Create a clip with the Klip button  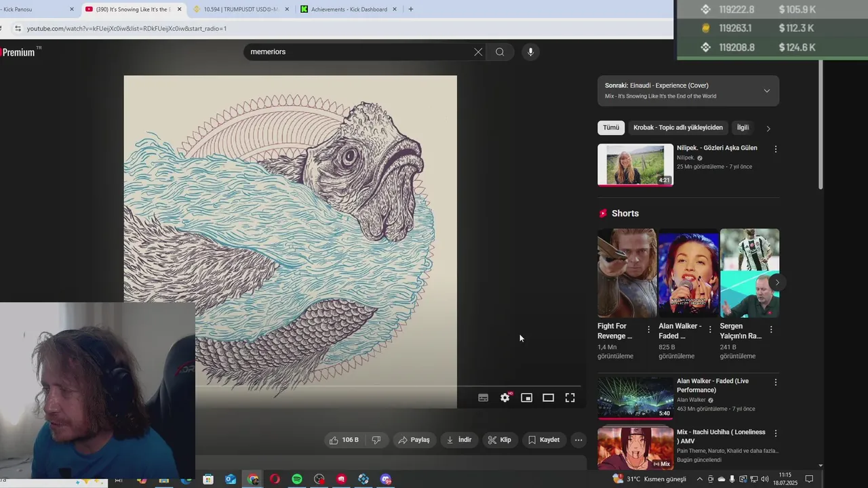tap(500, 440)
